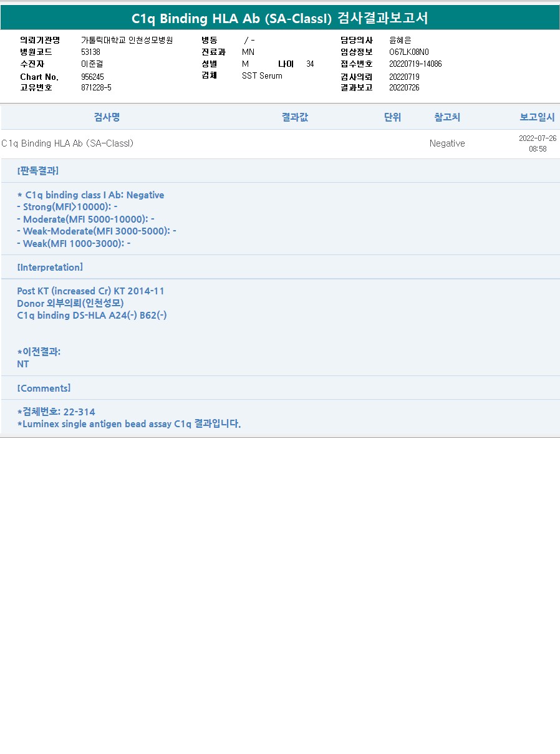Screen dimensions: 560x754
Task: Select patient name '이준걸'
Action: 93,64
